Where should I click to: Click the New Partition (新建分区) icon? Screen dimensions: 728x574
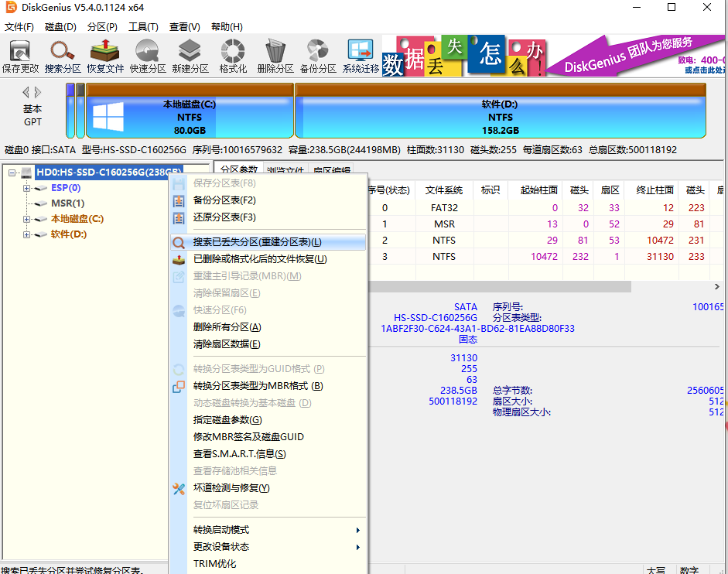coord(190,56)
